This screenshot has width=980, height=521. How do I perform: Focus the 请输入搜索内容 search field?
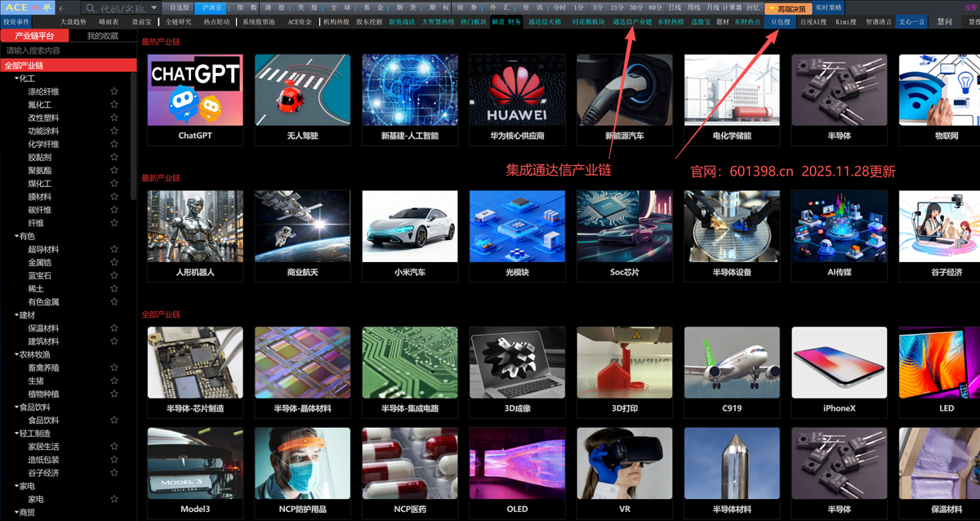click(x=68, y=51)
